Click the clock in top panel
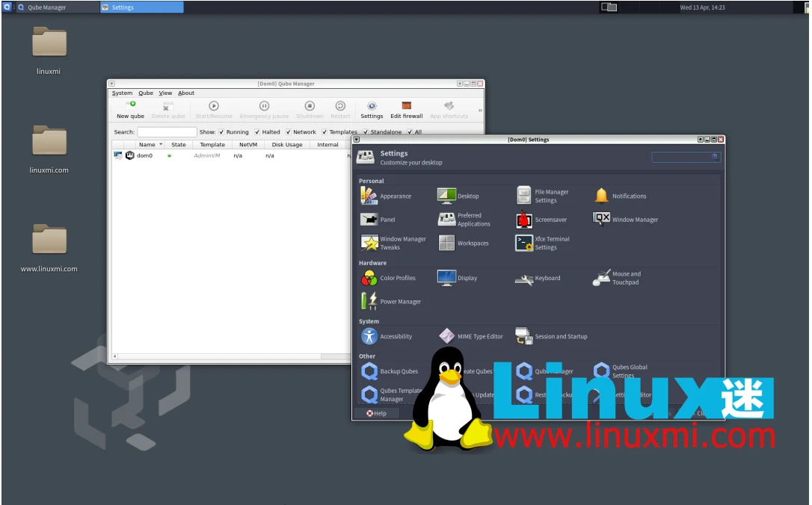The image size is (812, 505). tap(702, 7)
